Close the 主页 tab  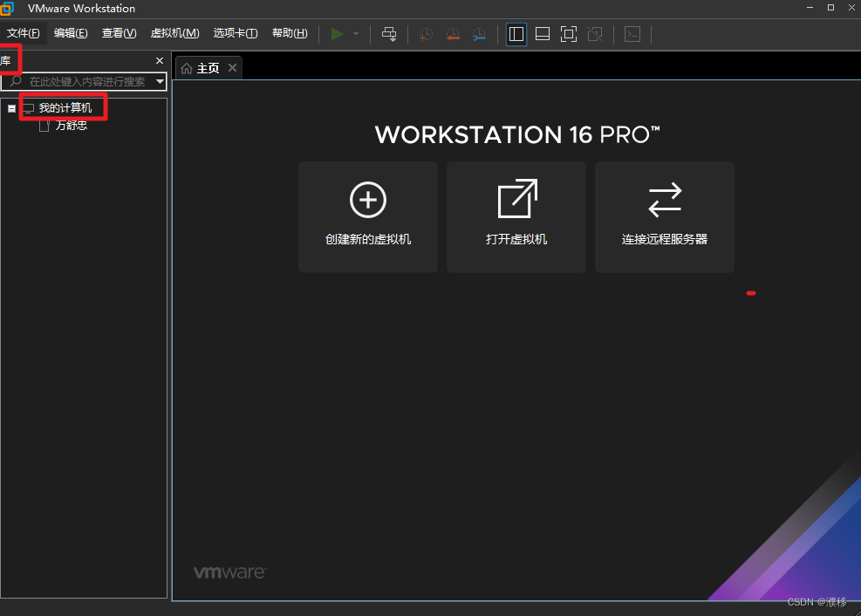pyautogui.click(x=232, y=67)
